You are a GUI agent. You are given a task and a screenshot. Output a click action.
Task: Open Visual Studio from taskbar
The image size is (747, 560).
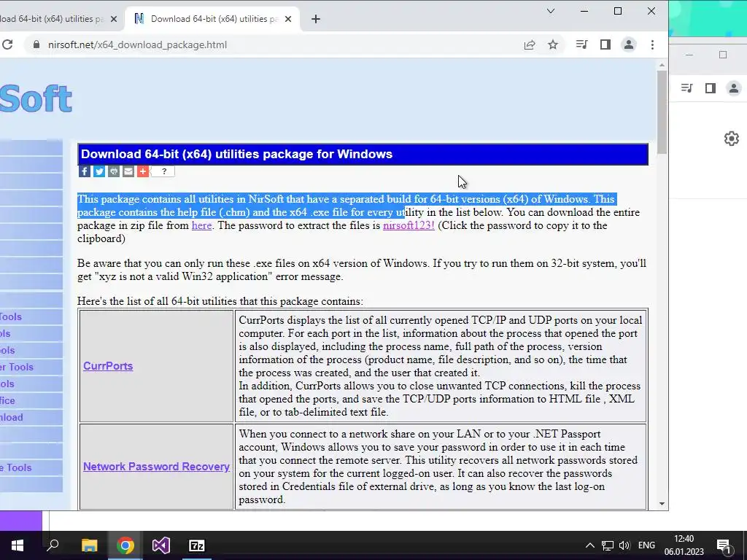coord(161,545)
